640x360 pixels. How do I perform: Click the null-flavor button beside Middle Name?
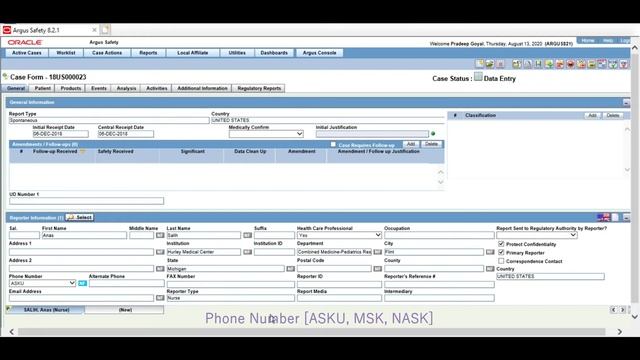160,235
